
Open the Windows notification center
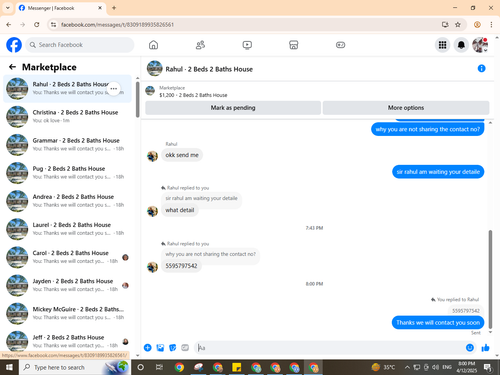(x=488, y=367)
